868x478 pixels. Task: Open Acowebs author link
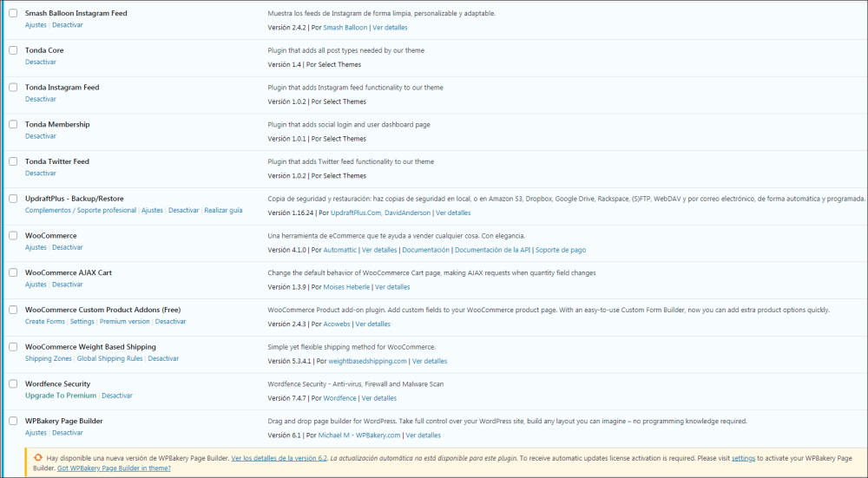[337, 324]
